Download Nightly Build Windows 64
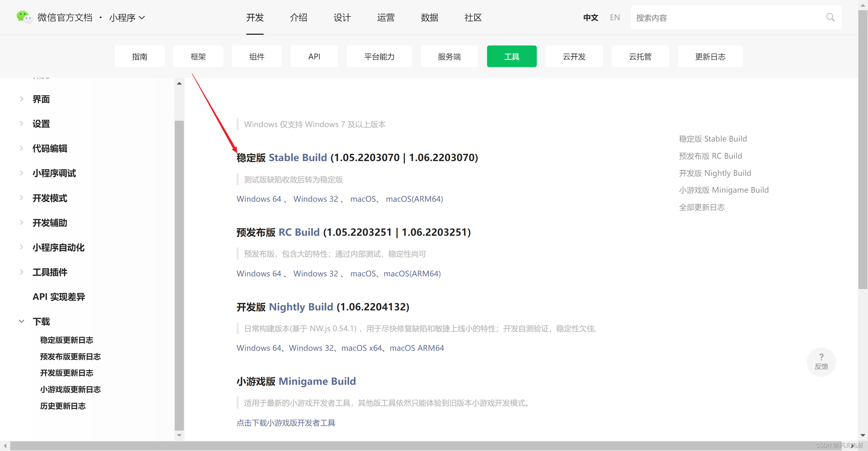Image resolution: width=868 pixels, height=451 pixels. (x=259, y=348)
